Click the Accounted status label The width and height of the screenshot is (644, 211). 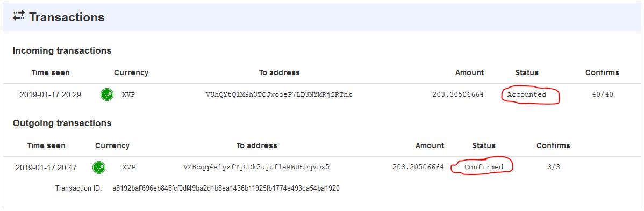tap(526, 94)
